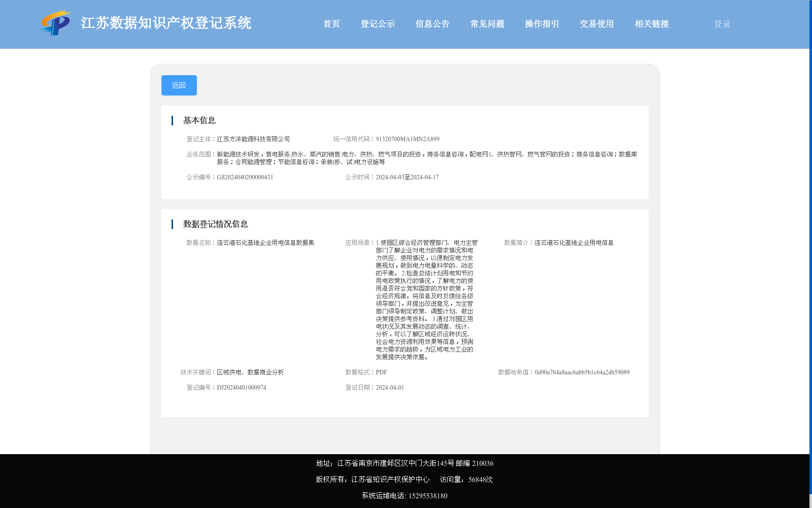Open the 首页 menu item
The height and width of the screenshot is (508, 812).
pos(331,24)
